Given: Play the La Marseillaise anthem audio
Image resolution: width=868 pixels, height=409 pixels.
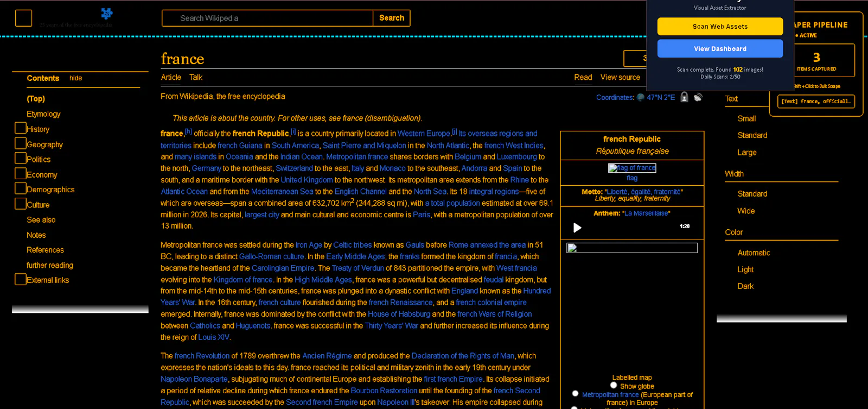Looking at the screenshot, I should tap(577, 227).
